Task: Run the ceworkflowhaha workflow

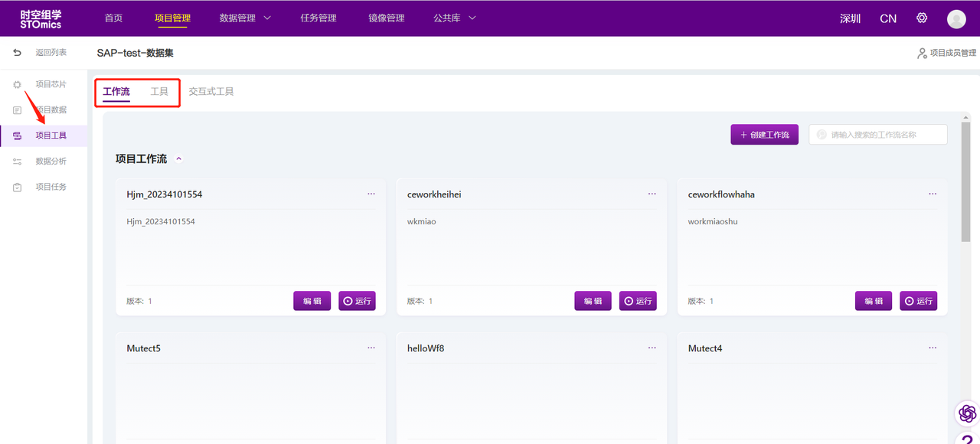Action: (918, 301)
